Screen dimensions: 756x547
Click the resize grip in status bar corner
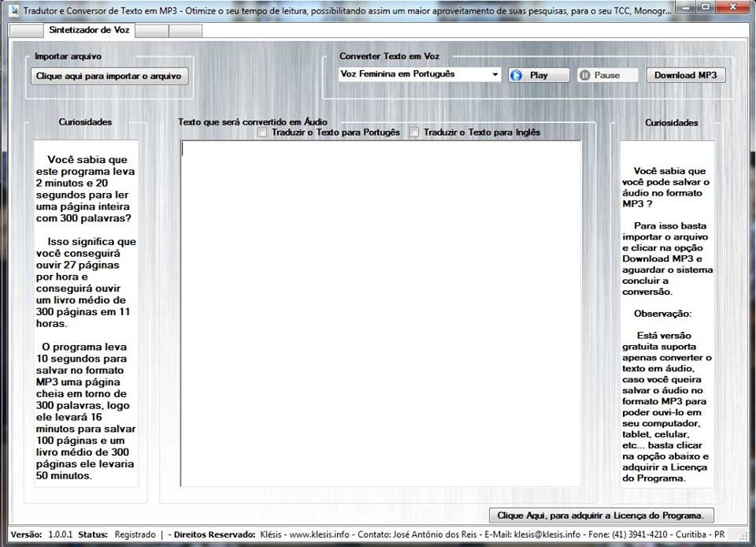(744, 535)
